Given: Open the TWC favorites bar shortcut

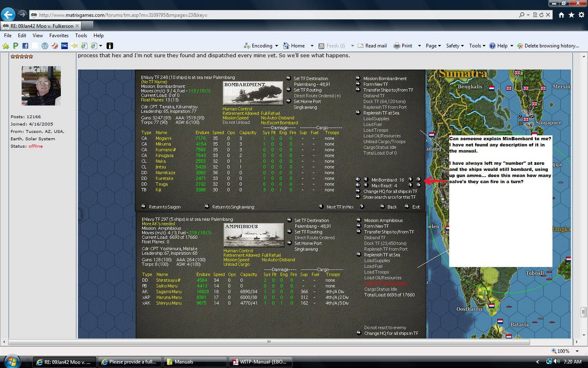Looking at the screenshot, I should 65,46.
